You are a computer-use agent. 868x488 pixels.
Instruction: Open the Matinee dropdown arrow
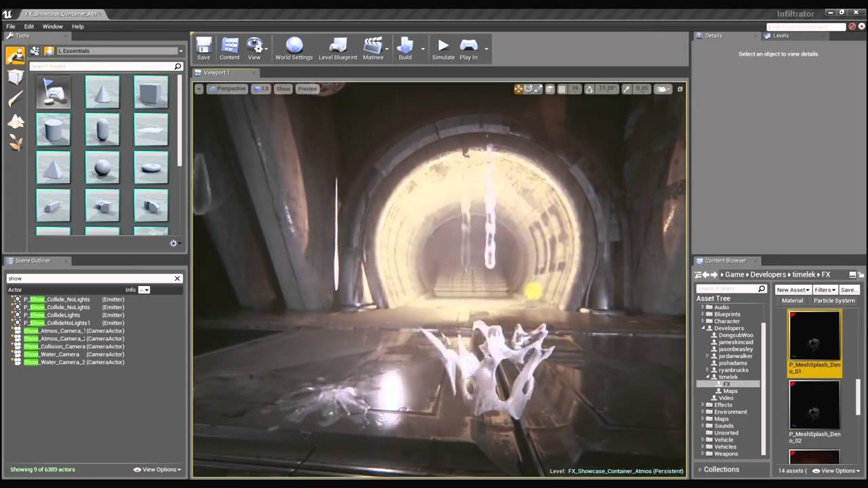(387, 49)
